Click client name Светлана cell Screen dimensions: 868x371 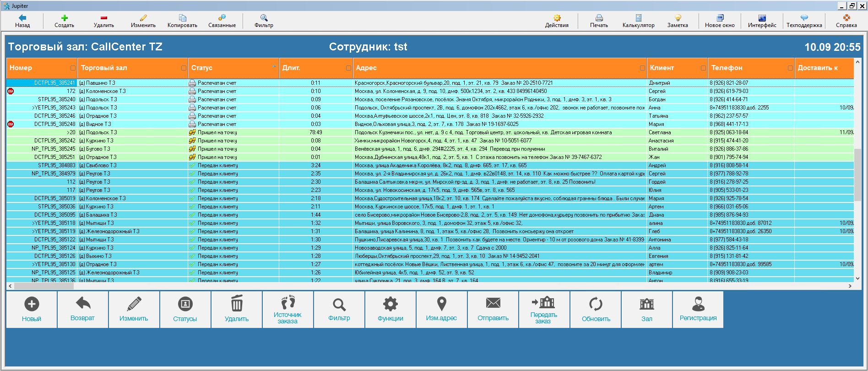pos(677,132)
